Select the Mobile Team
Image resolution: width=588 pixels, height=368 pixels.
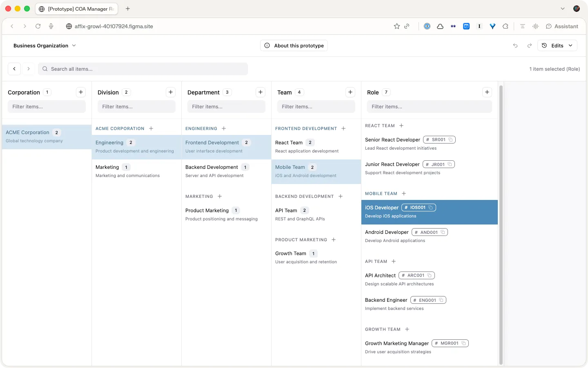tap(316, 171)
